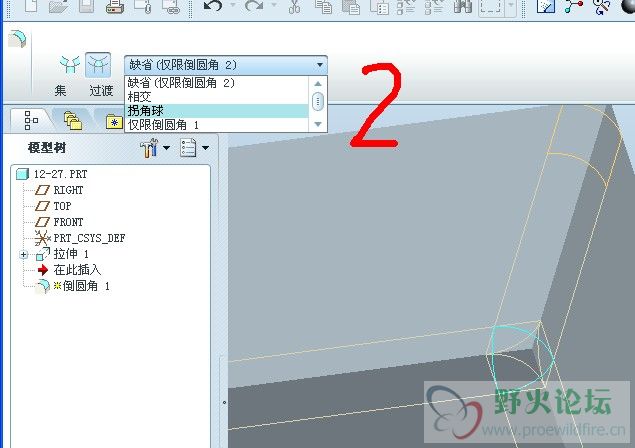The image size is (635, 448).
Task: Click the Paste icon
Action: tap(351, 6)
